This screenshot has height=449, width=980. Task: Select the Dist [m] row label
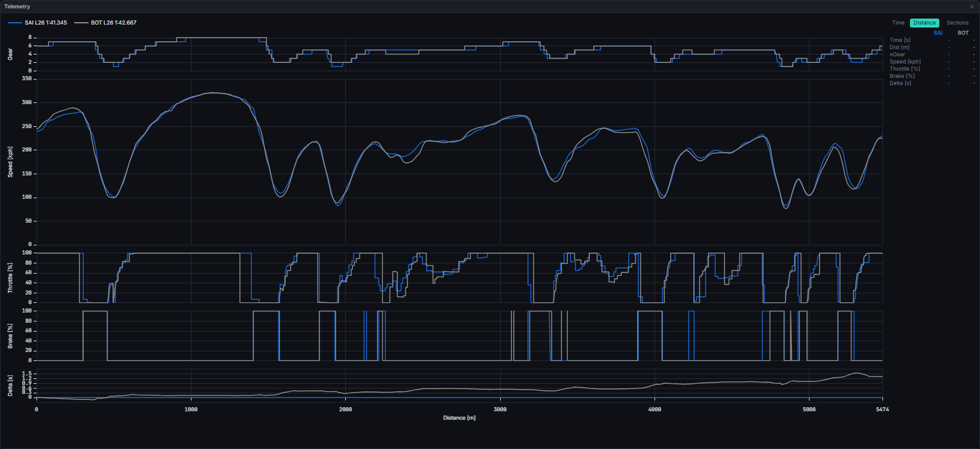(899, 47)
